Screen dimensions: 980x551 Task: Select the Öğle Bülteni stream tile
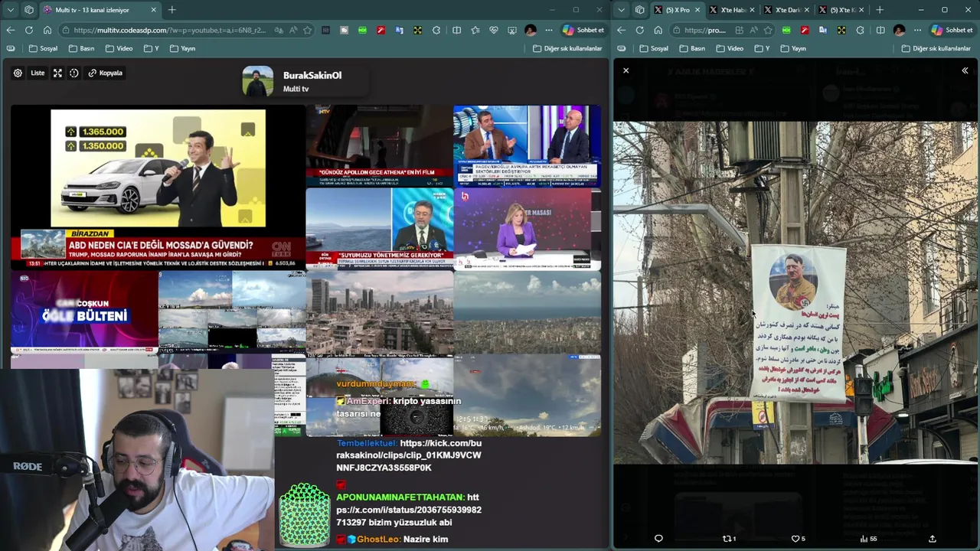click(84, 314)
